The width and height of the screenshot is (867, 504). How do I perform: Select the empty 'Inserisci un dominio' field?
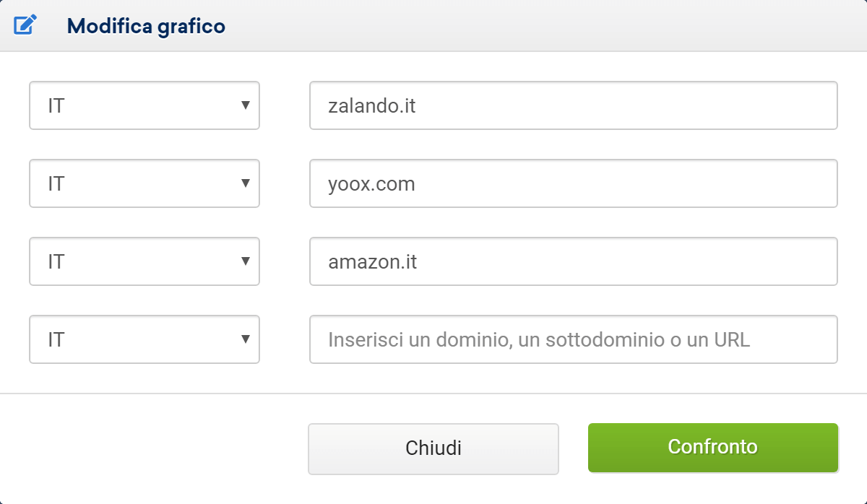[574, 339]
